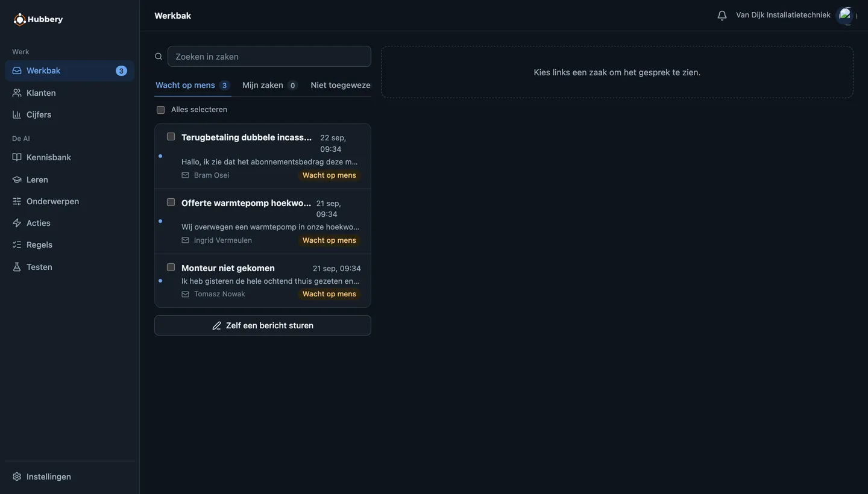Open Leren graduation cap icon
This screenshot has width=868, height=494.
coord(17,180)
